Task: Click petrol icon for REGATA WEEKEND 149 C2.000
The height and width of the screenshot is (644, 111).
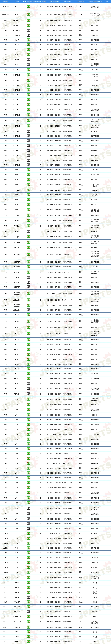Action: pos(28,305)
